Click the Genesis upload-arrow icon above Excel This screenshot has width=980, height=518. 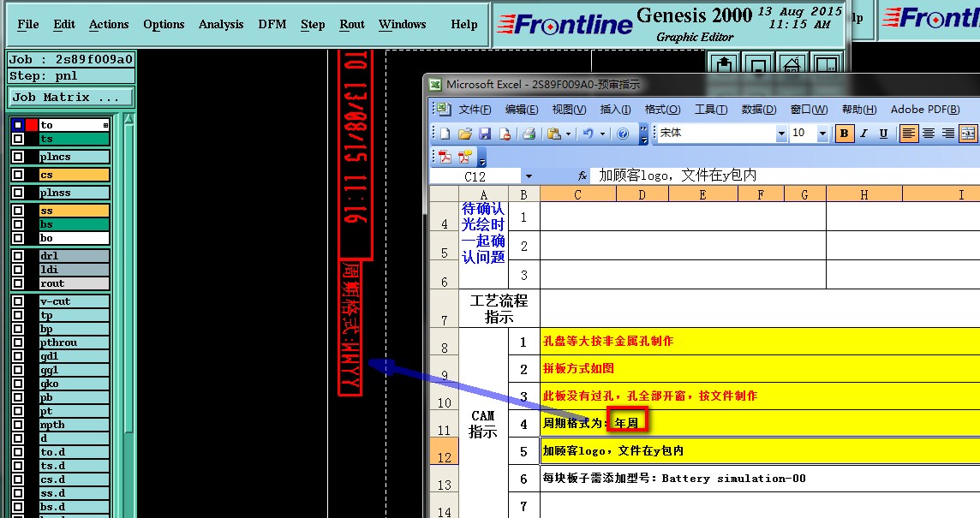(x=724, y=64)
